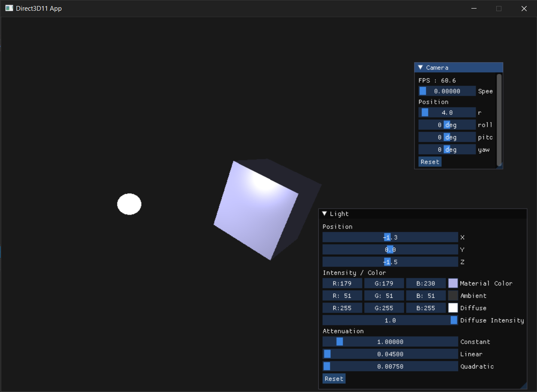
Task: Click the Direct3D11 App window icon
Action: click(x=9, y=8)
